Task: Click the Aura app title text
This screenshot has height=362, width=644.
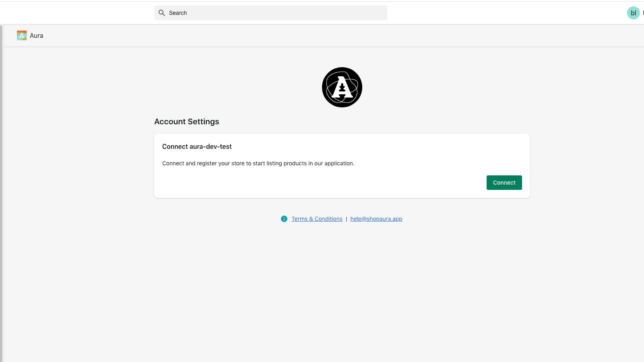Action: pyautogui.click(x=36, y=35)
